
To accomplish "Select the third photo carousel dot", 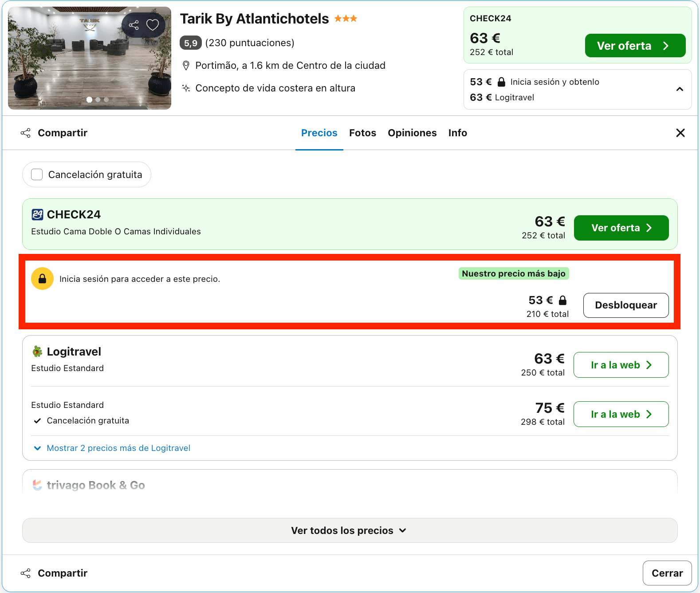I will [x=106, y=99].
